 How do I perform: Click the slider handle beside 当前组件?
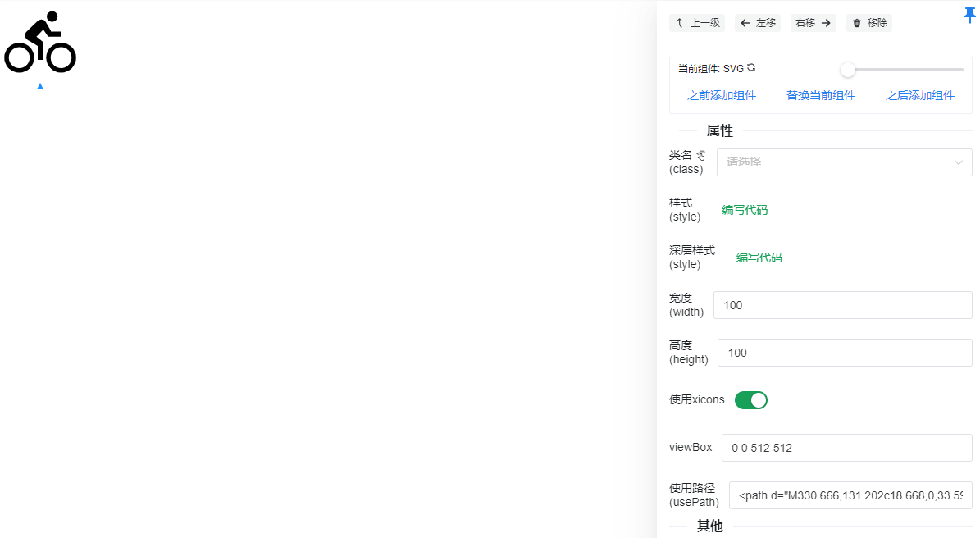click(x=848, y=70)
